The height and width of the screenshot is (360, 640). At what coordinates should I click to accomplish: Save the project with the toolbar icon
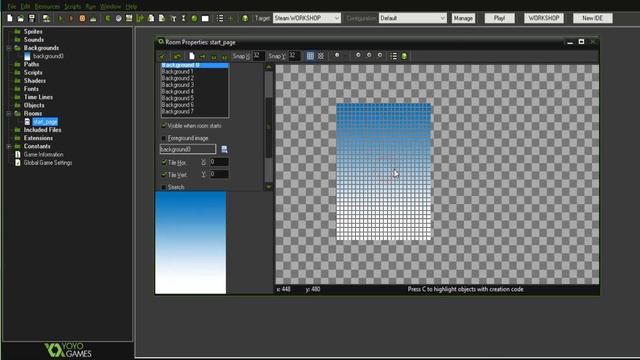pos(31,18)
